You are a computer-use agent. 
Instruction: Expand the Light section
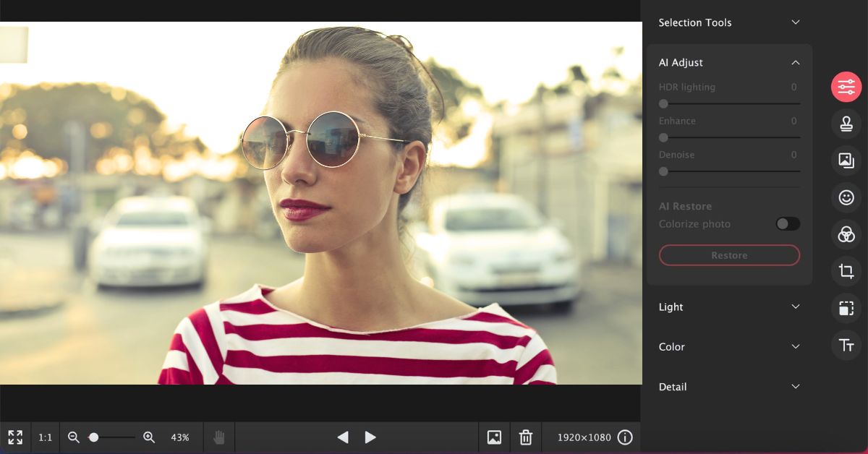tap(729, 307)
